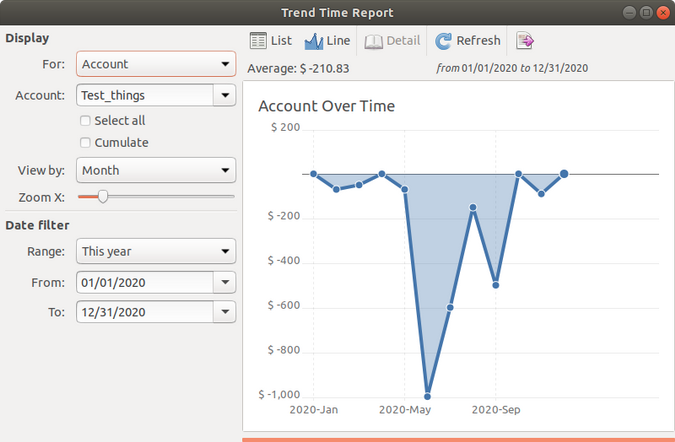This screenshot has width=675, height=442.
Task: Switch to List view
Action: [270, 41]
